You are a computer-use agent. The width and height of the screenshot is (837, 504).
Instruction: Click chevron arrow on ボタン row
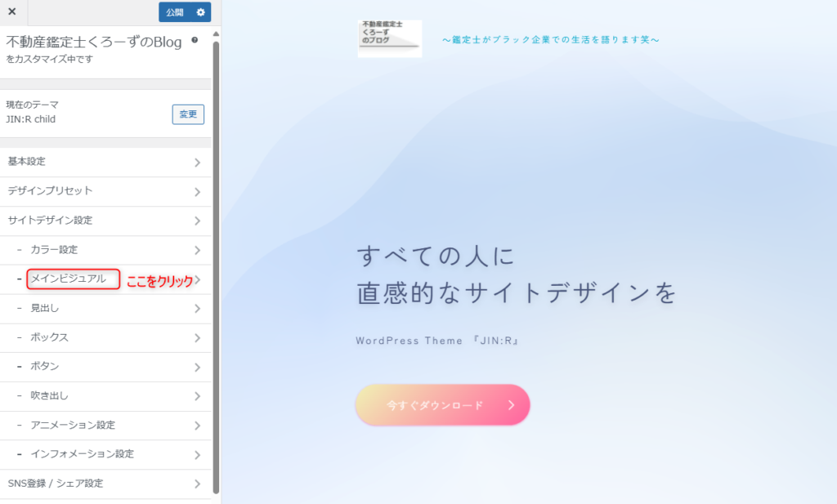[x=198, y=368]
